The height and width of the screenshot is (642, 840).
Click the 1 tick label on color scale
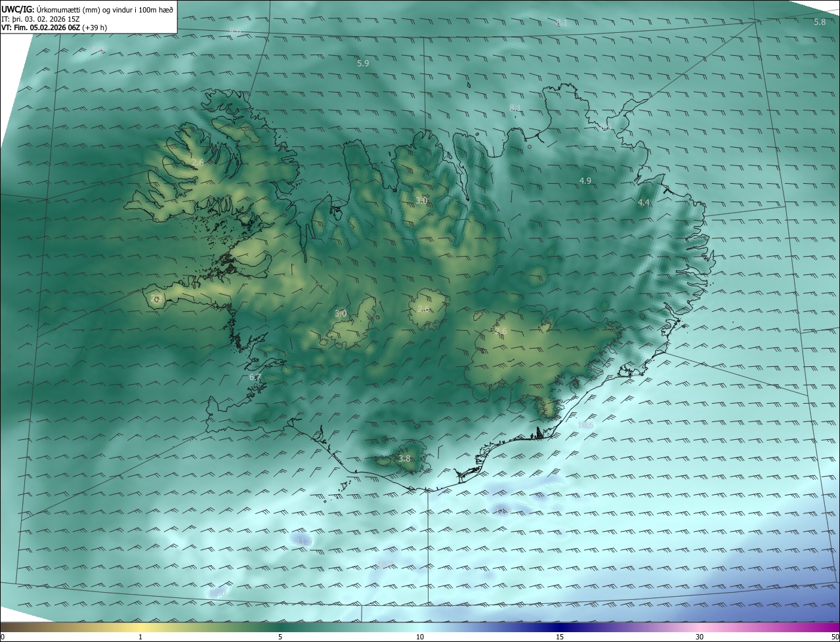141,637
